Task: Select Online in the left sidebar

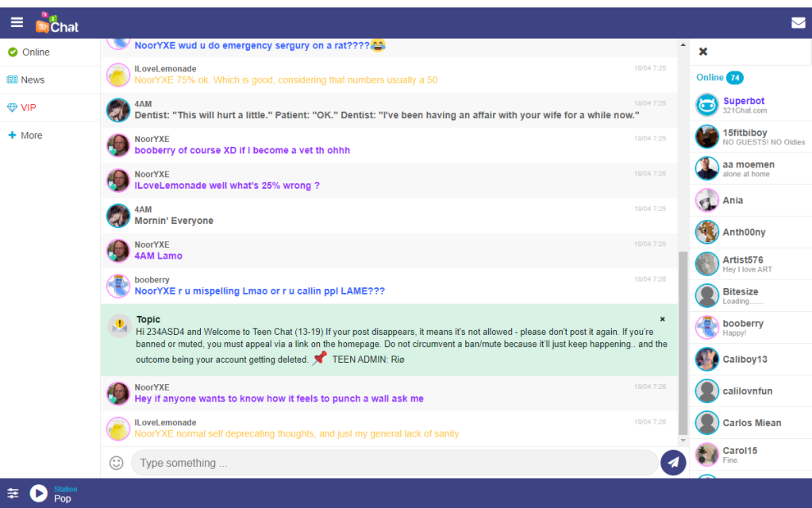Action: [50, 52]
